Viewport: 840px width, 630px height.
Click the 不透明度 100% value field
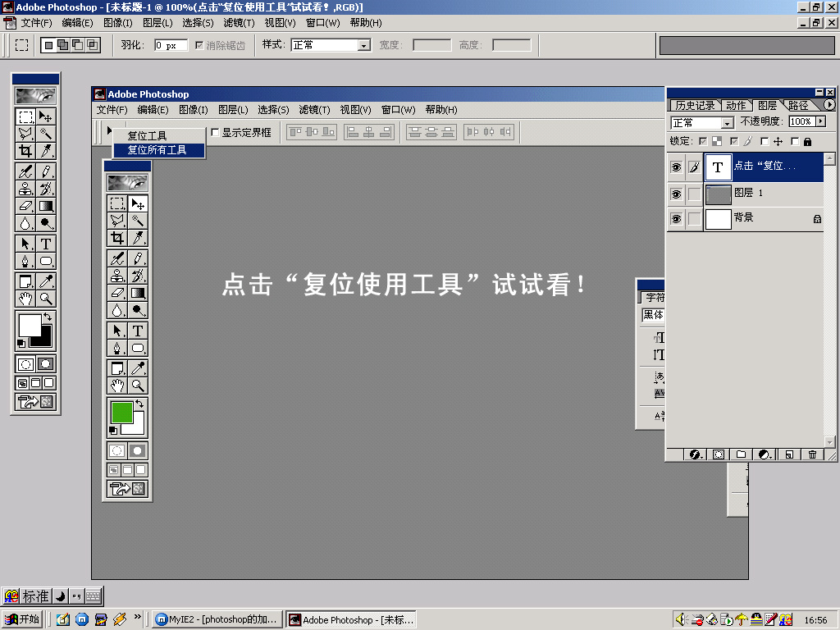click(x=801, y=121)
